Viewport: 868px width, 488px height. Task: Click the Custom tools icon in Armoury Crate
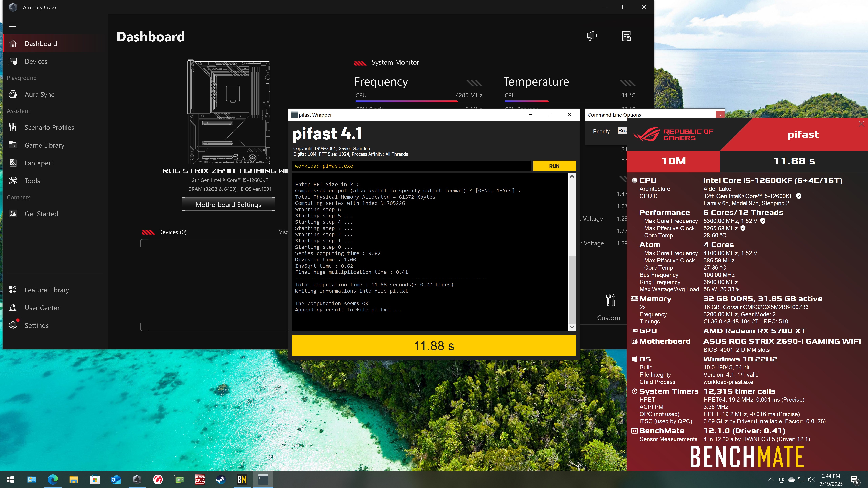(x=610, y=300)
